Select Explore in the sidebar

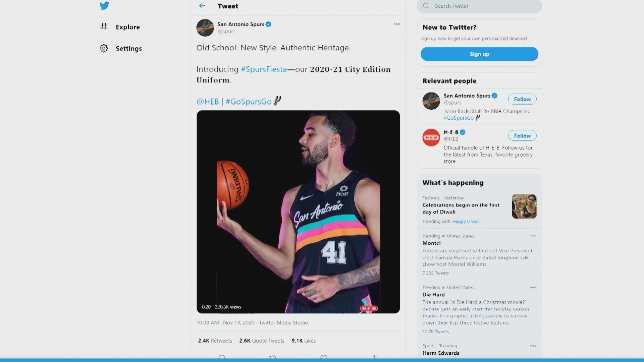[x=127, y=27]
